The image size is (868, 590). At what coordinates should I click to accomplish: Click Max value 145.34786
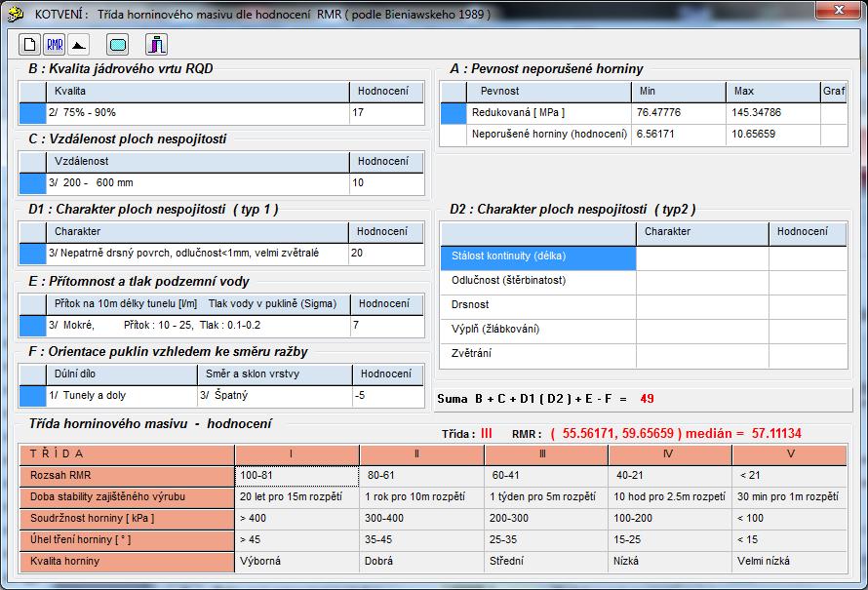pyautogui.click(x=773, y=113)
